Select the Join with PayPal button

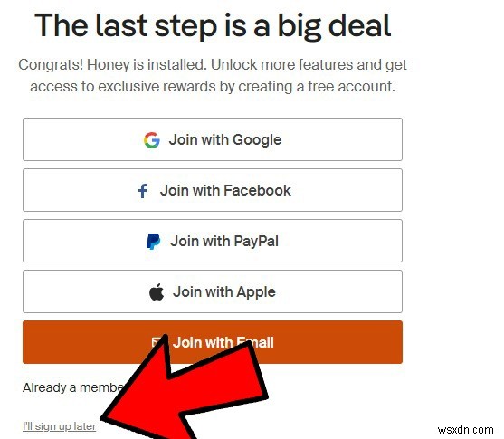[x=213, y=241]
